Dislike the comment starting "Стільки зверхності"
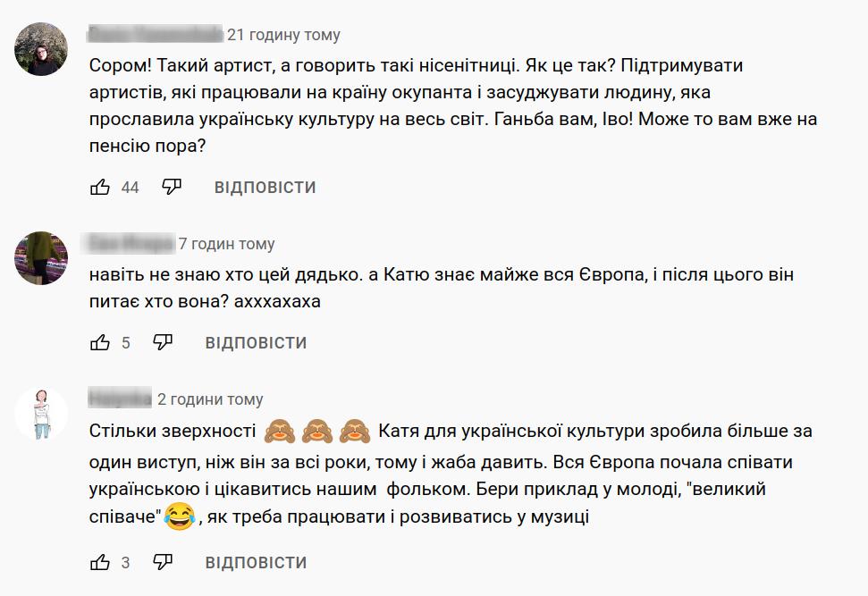The width and height of the screenshot is (868, 596). point(163,563)
